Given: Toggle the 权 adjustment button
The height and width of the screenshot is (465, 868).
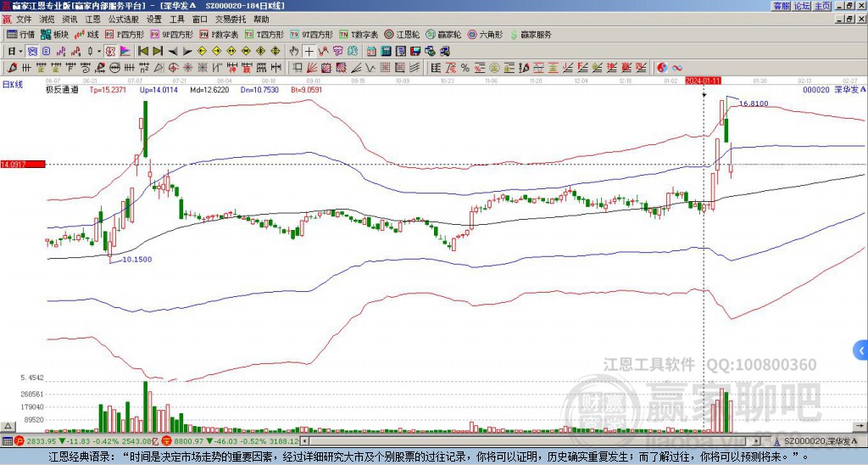Looking at the screenshot, I should (x=110, y=51).
